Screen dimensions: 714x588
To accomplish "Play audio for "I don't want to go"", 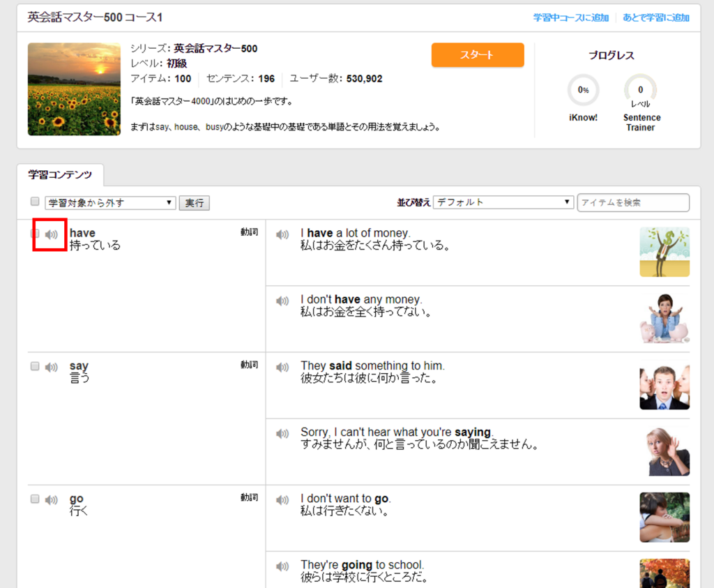I will pyautogui.click(x=282, y=500).
